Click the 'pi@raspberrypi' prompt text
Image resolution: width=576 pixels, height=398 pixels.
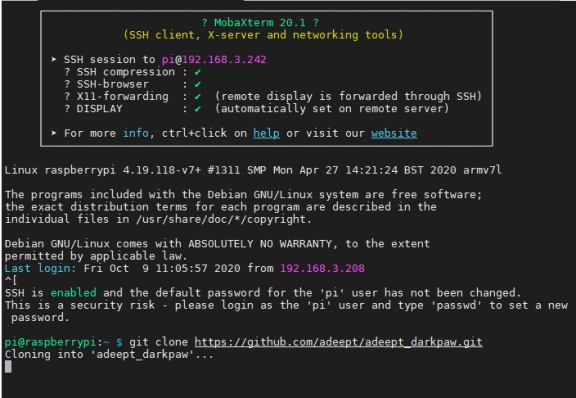(x=50, y=342)
